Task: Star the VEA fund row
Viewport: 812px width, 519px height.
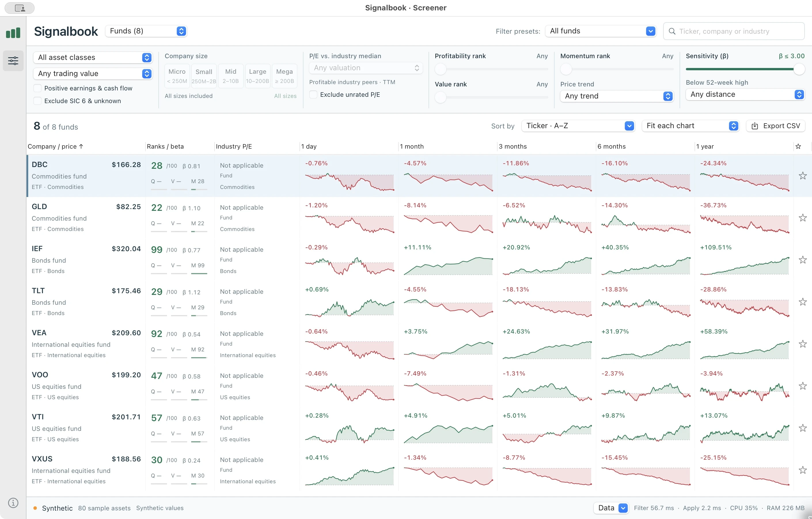Action: [x=802, y=344]
